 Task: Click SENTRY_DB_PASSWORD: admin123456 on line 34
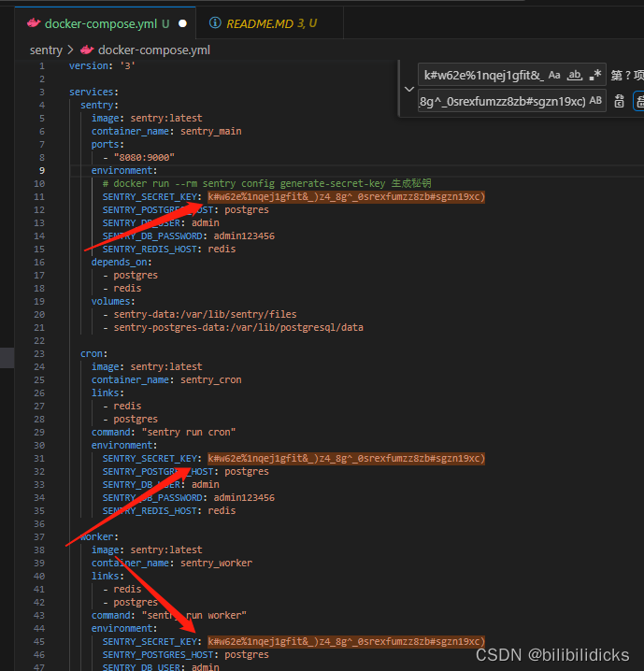point(188,498)
